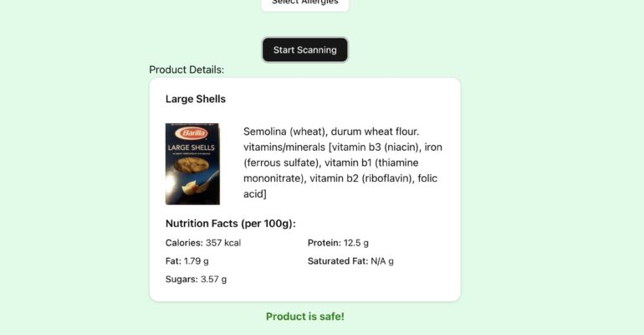Click the word Semolina in ingredients
The width and height of the screenshot is (644, 335).
click(x=264, y=131)
